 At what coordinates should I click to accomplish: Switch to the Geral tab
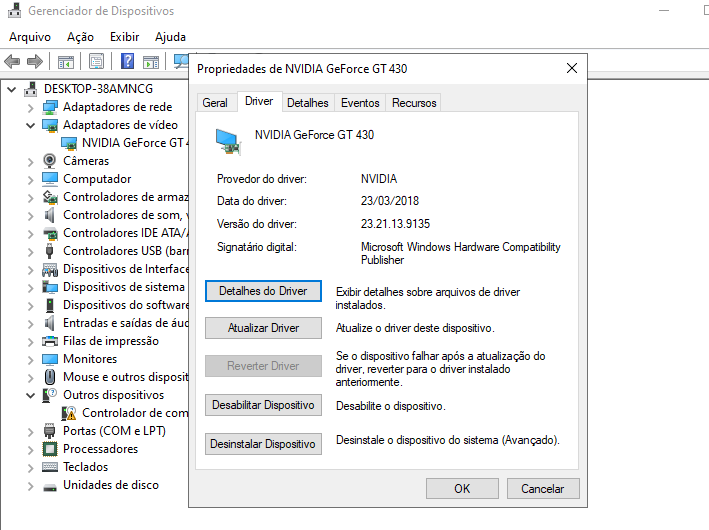point(215,103)
